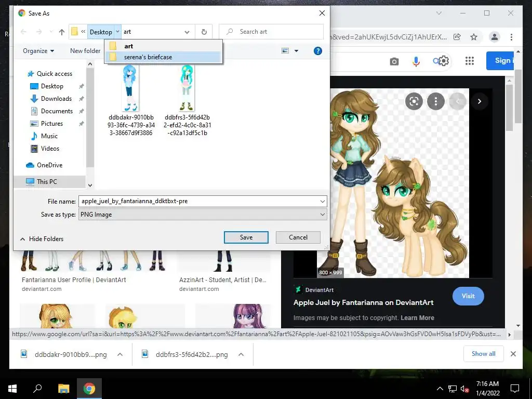Select Music in navigation pane
This screenshot has height=399, width=532.
tap(49, 136)
